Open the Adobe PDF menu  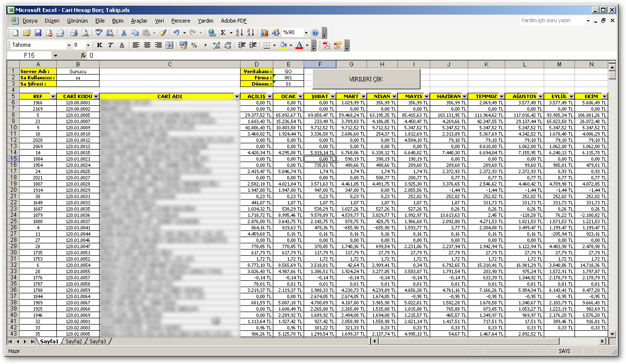[234, 21]
